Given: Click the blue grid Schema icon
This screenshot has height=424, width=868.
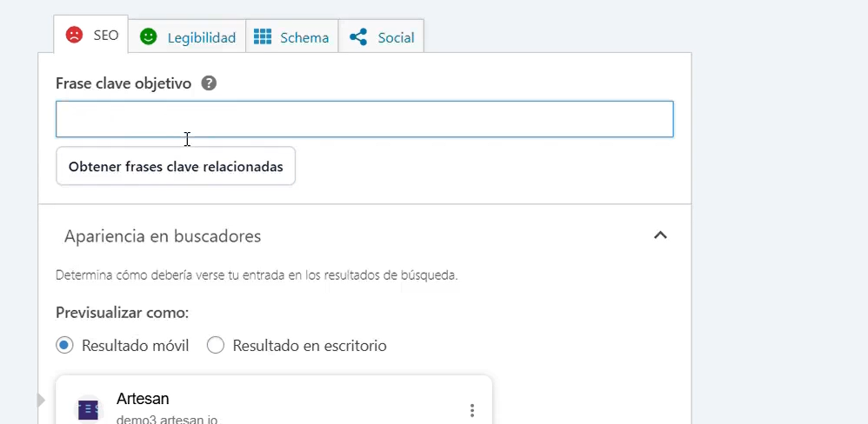Looking at the screenshot, I should tap(263, 37).
